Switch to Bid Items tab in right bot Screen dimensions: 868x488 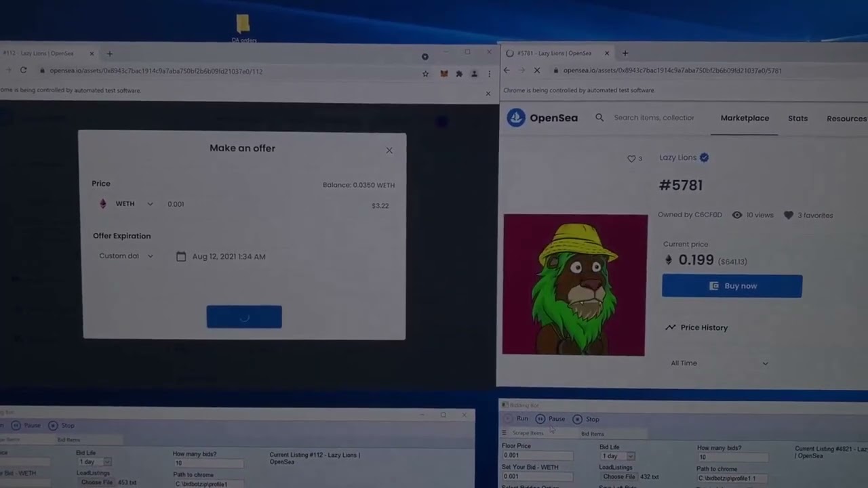(x=592, y=434)
